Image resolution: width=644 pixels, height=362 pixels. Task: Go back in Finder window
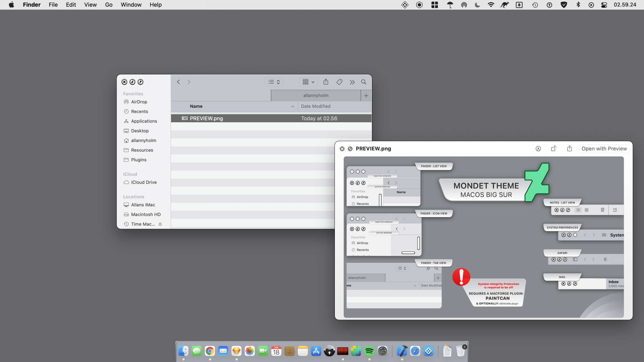coord(178,82)
